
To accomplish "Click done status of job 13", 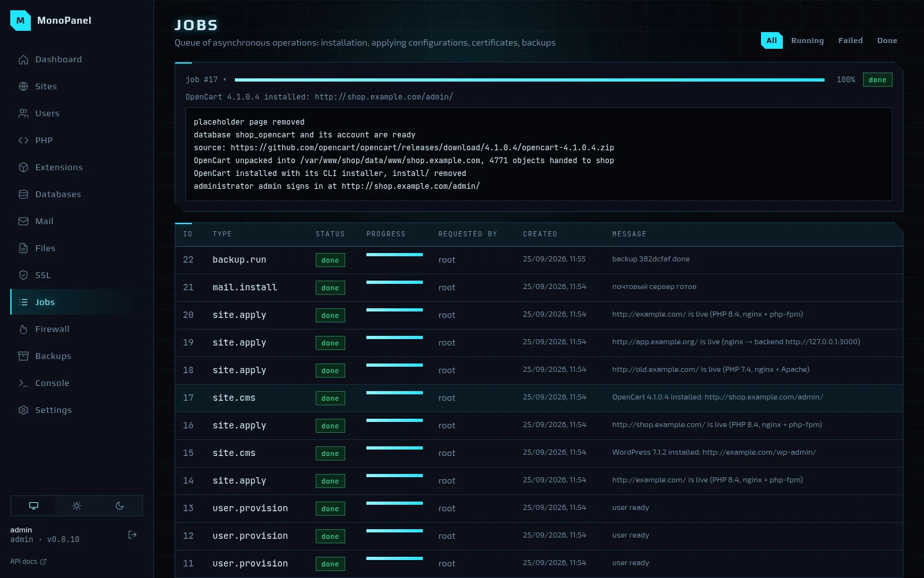I will 330,509.
